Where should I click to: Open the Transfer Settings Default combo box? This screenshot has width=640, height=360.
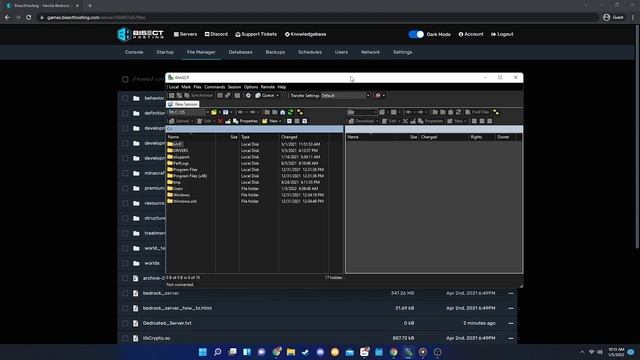345,96
